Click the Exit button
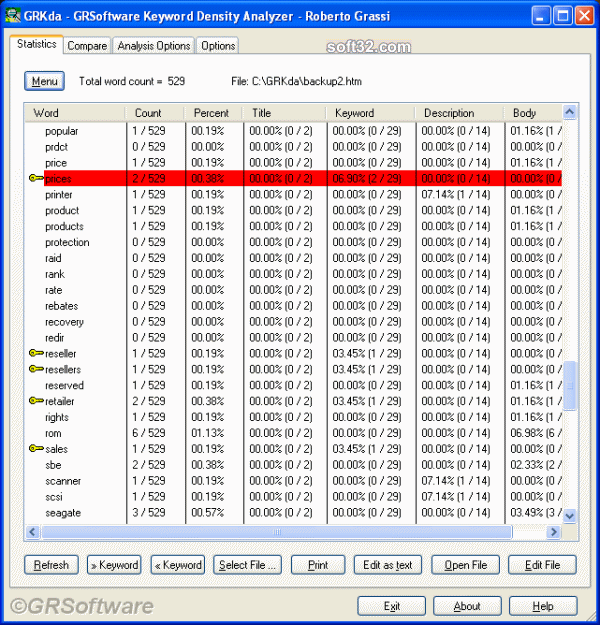600x625 pixels. (391, 606)
